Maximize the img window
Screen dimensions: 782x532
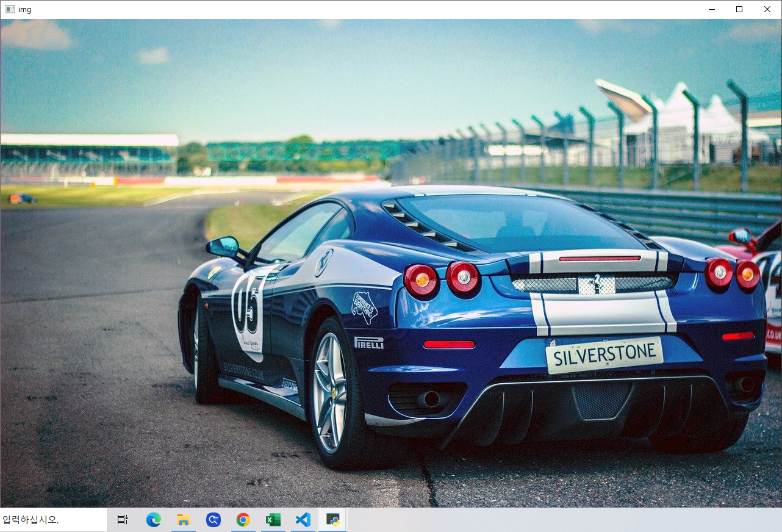point(739,9)
